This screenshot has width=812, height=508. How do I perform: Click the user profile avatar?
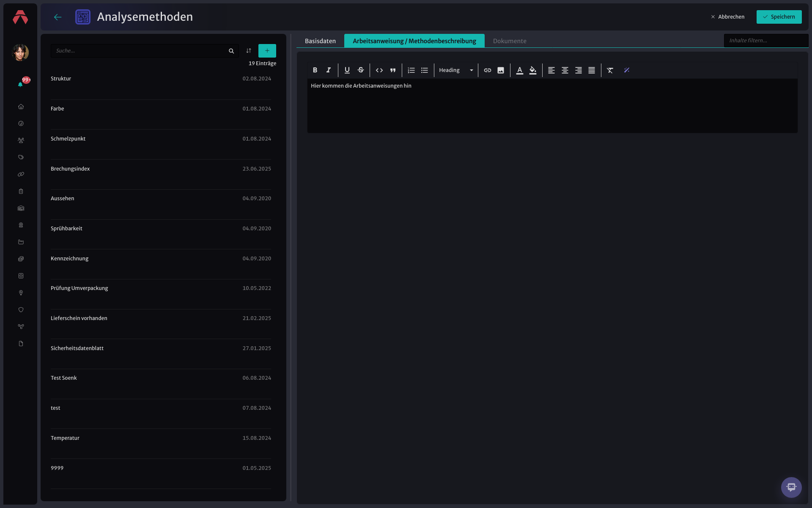click(20, 52)
